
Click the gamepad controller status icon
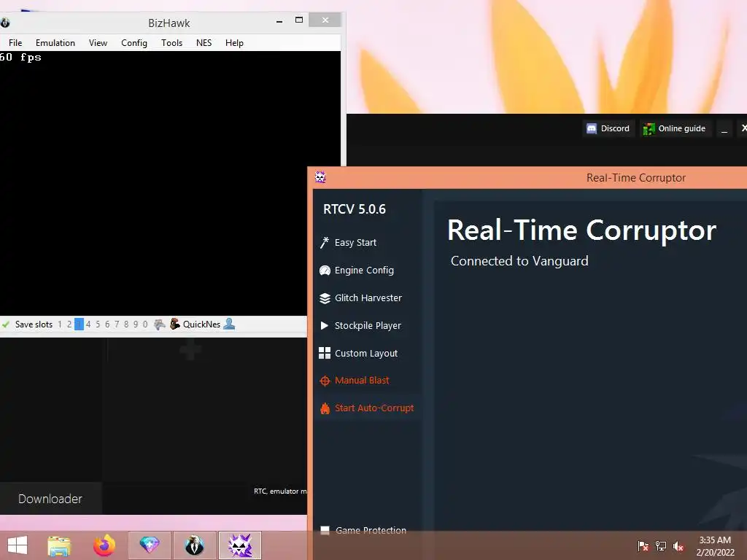tap(160, 324)
